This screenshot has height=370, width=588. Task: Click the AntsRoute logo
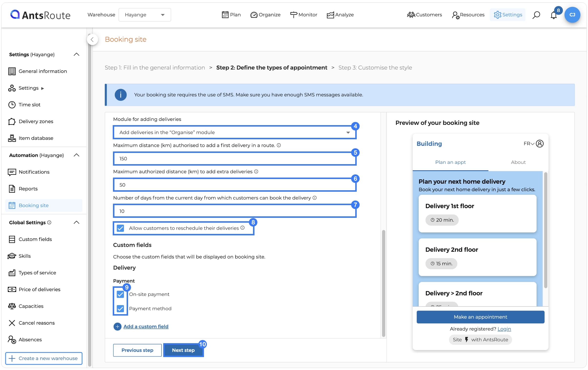coord(40,15)
